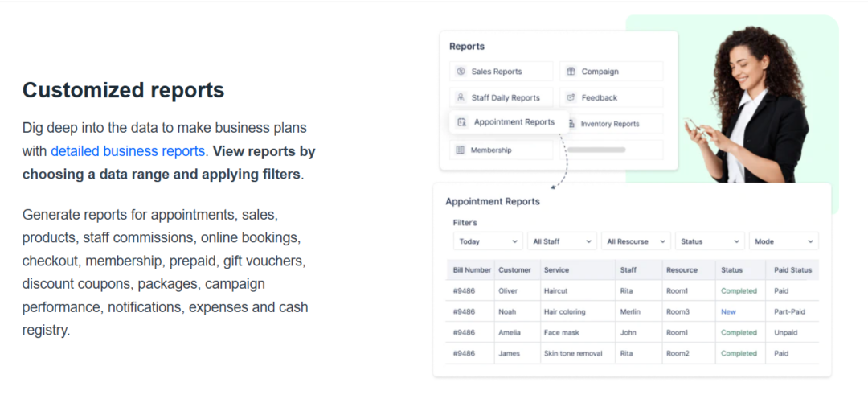This screenshot has height=399, width=868.
Task: Expand the All Staff filter dropdown
Action: pyautogui.click(x=562, y=241)
